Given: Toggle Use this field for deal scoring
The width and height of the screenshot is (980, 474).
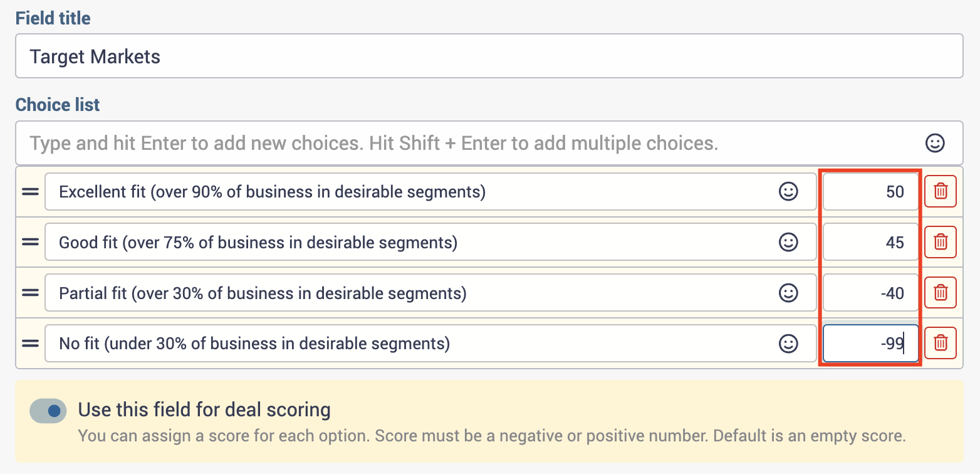Looking at the screenshot, I should coord(48,411).
